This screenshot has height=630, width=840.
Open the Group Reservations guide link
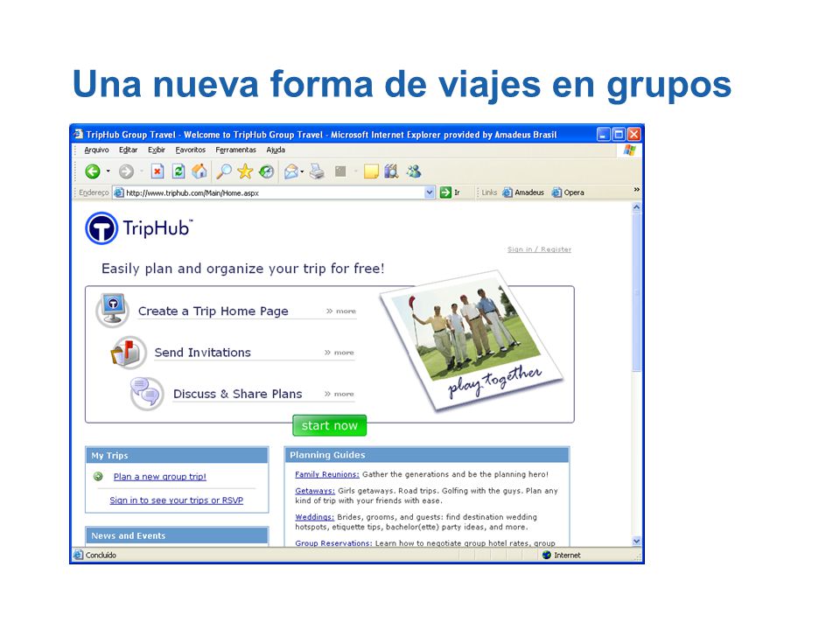pyautogui.click(x=333, y=542)
